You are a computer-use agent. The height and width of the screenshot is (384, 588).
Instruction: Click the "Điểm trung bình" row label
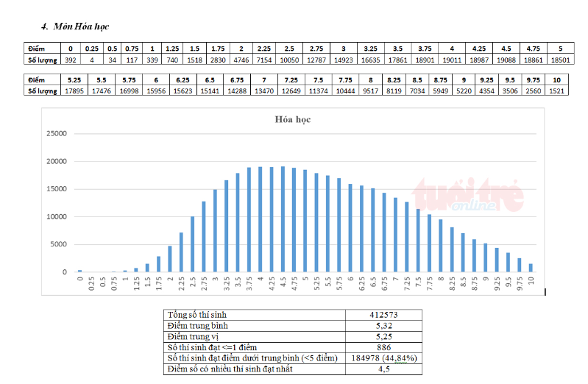[x=199, y=325]
